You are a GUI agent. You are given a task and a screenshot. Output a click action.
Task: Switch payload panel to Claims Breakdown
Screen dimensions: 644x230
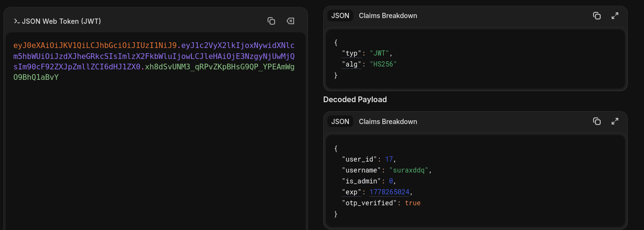pos(388,122)
